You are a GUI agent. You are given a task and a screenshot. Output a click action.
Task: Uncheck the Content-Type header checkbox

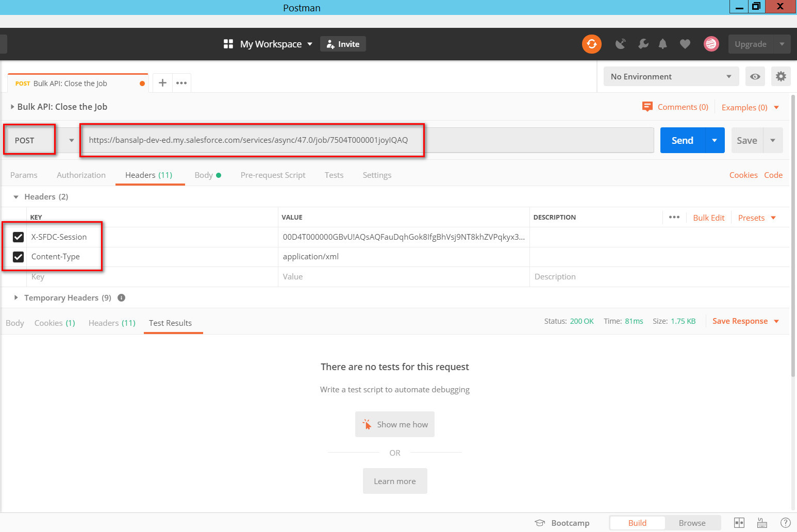18,257
